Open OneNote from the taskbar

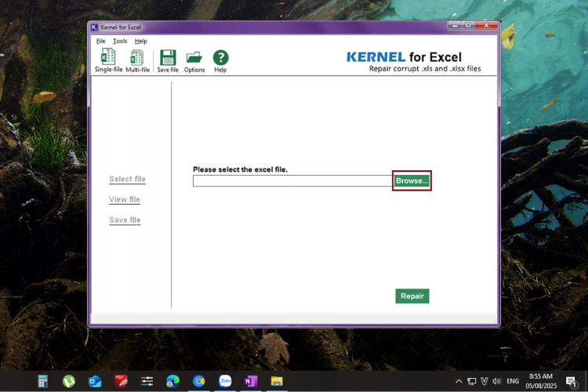pos(251,382)
